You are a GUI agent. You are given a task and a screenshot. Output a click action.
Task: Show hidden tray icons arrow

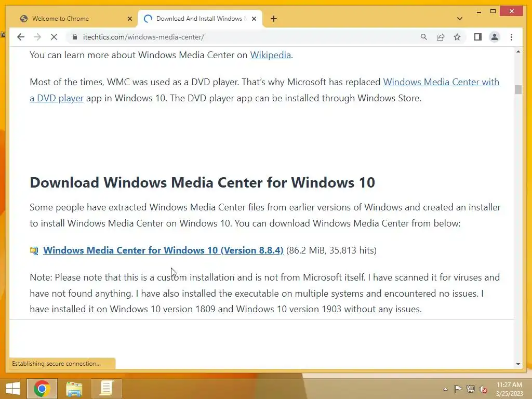click(445, 389)
